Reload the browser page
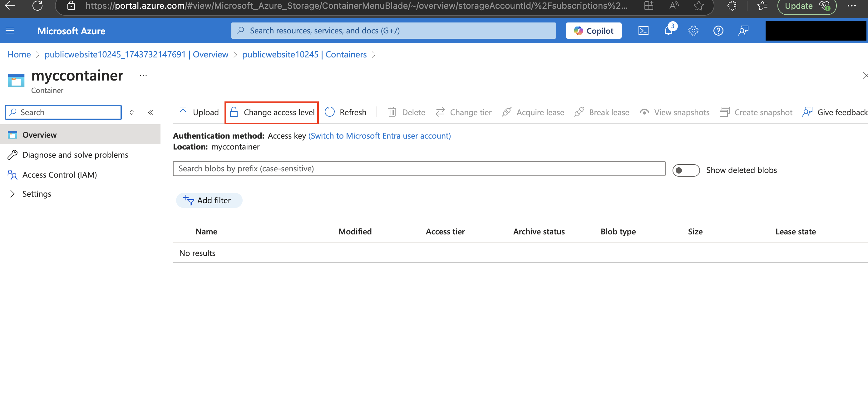 tap(37, 6)
